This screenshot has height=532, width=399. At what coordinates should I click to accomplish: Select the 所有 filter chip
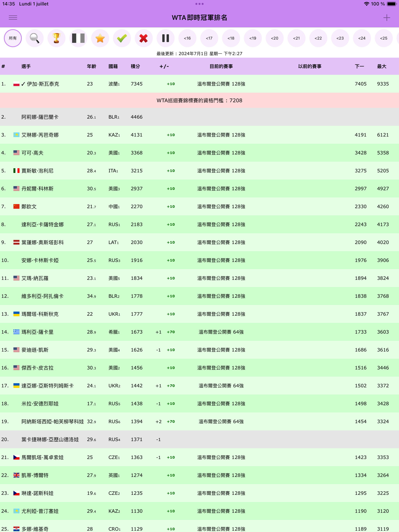13,38
